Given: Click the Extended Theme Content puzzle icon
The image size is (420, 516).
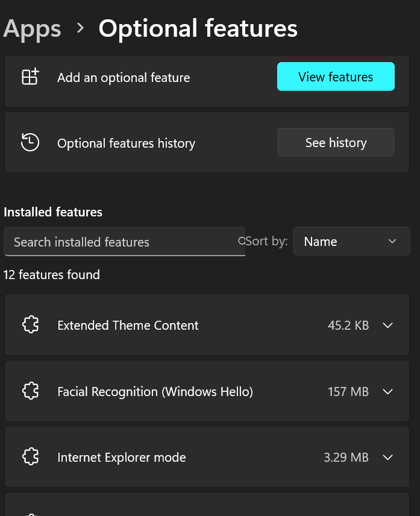Looking at the screenshot, I should point(31,325).
